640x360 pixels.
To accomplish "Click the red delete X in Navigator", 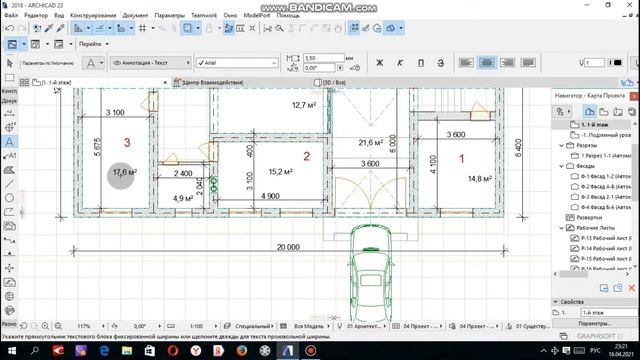I will point(632,288).
